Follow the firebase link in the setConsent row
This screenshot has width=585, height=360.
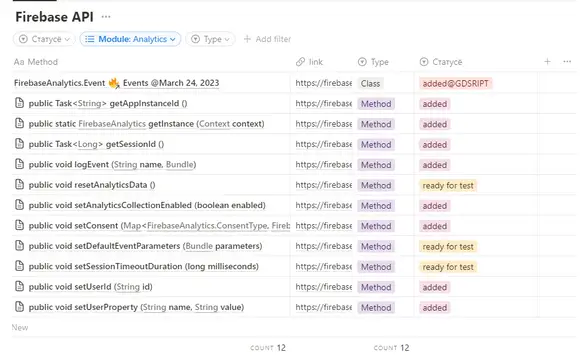323,226
